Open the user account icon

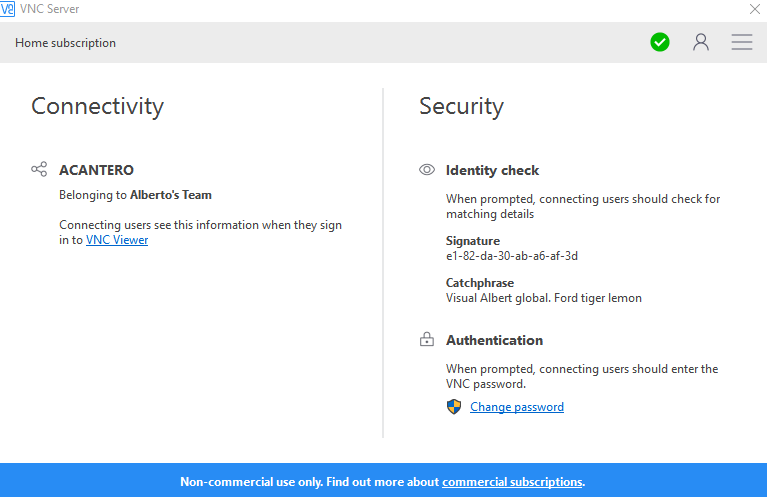(x=701, y=42)
